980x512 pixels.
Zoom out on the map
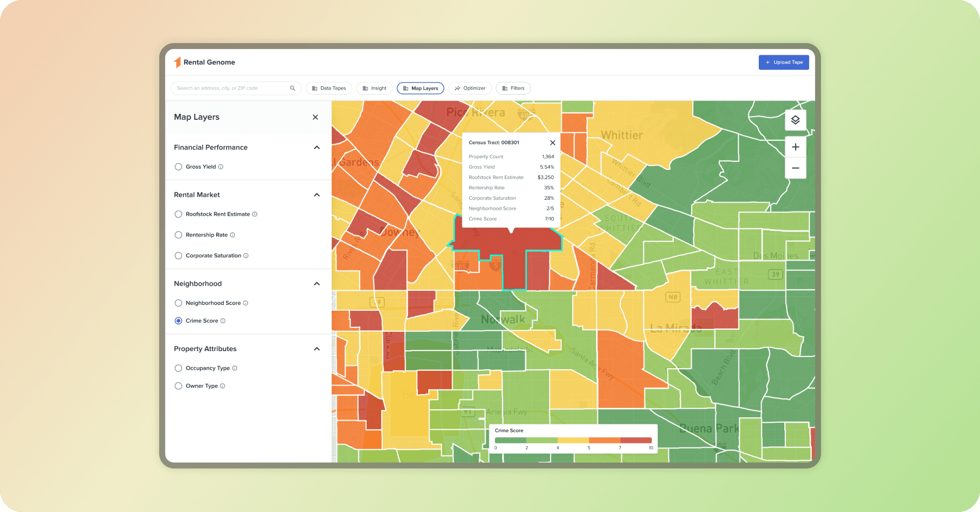795,168
